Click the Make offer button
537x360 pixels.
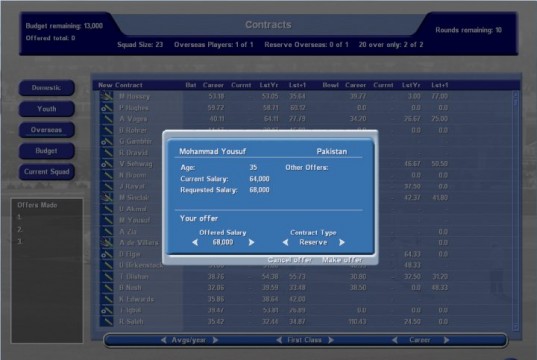point(342,260)
